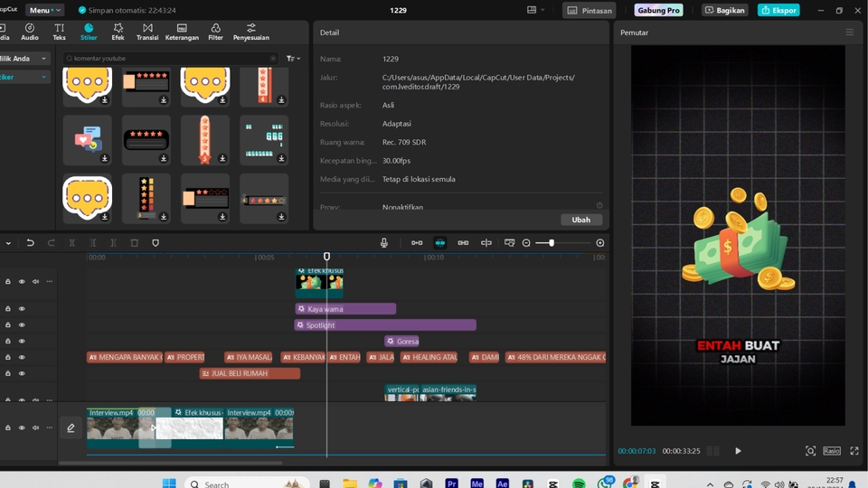Click the undo icon

[x=31, y=243]
